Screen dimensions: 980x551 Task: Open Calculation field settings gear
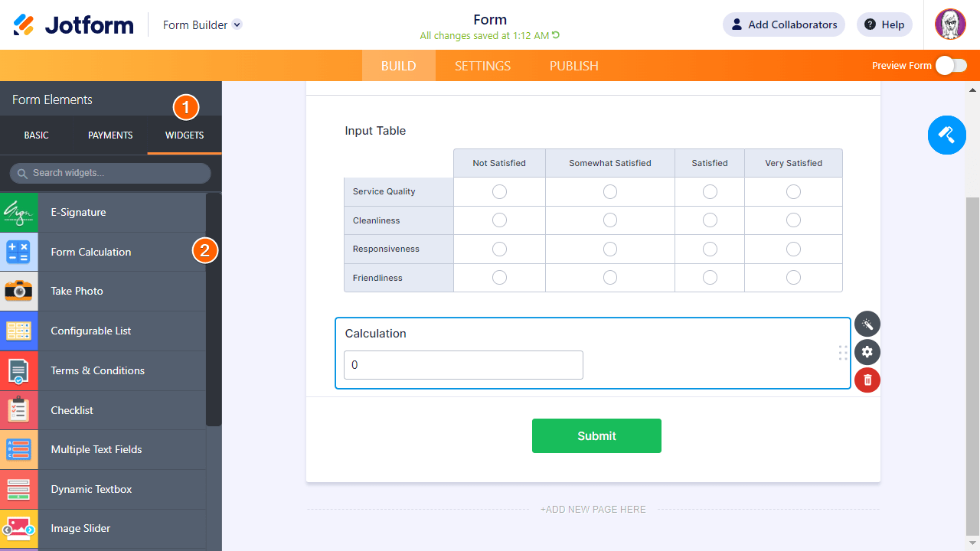(x=867, y=352)
